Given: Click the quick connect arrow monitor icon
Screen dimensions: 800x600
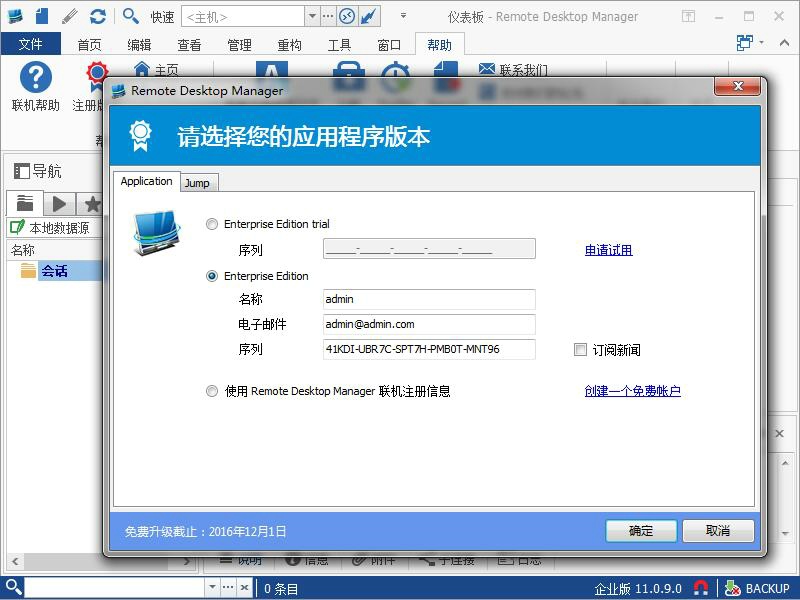Looking at the screenshot, I should 368,17.
